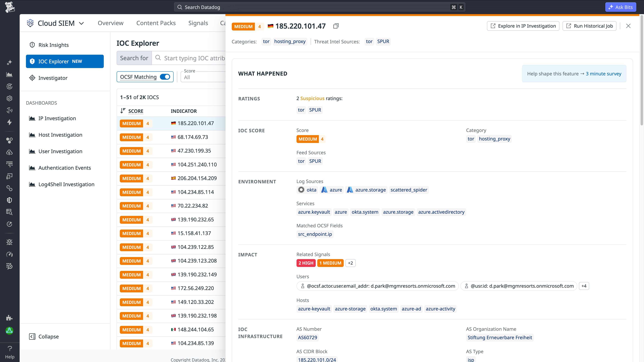The image size is (644, 362).
Task: Open the link chain icon in left rail
Action: 9,188
